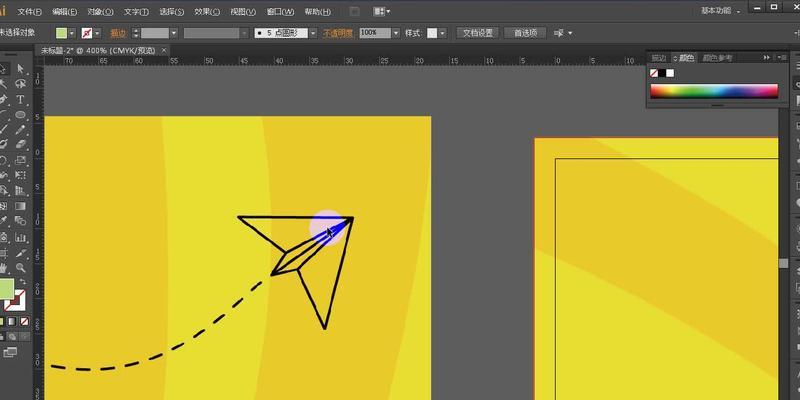Click the green fill box in toolbar
Image resolution: width=800 pixels, height=400 pixels.
pyautogui.click(x=6, y=289)
